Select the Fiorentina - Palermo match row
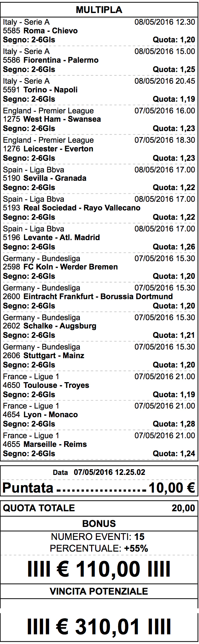Screen dimensions: 199x644 click(x=99, y=60)
